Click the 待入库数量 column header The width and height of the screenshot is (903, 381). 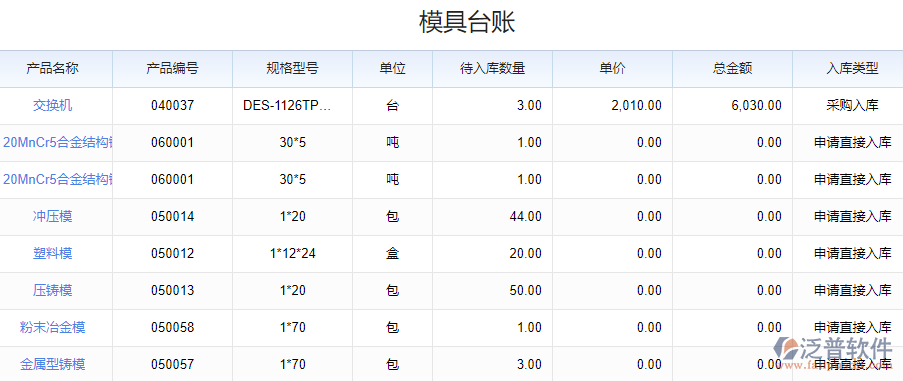[492, 68]
